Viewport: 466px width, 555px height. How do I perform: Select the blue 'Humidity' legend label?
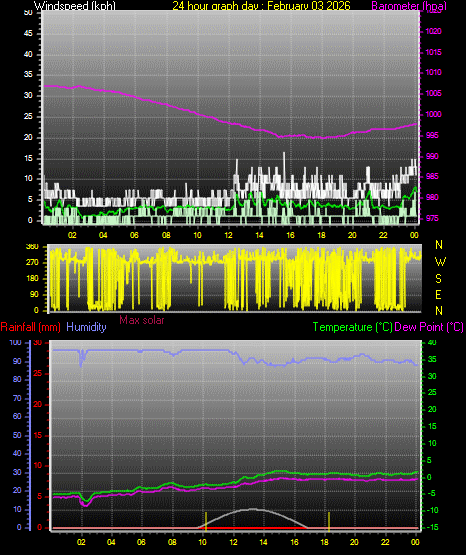coord(86,327)
